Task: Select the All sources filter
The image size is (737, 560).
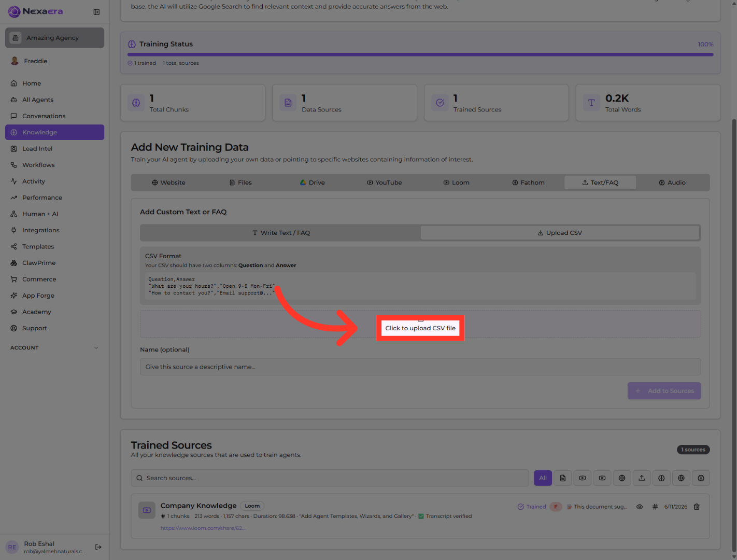Action: 543,478
